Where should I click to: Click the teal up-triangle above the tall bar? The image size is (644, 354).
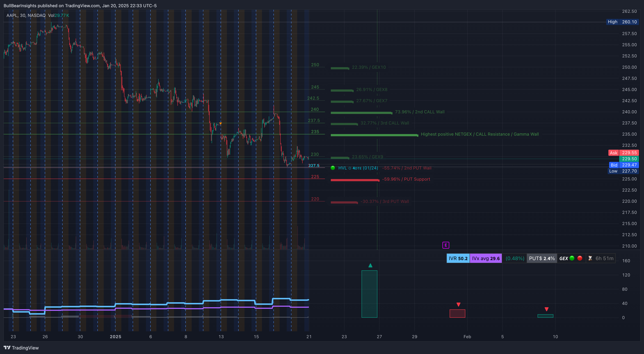370,265
